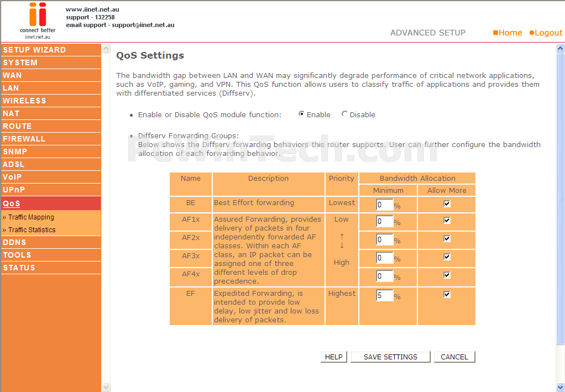Click the AF3x name cell

tap(191, 258)
